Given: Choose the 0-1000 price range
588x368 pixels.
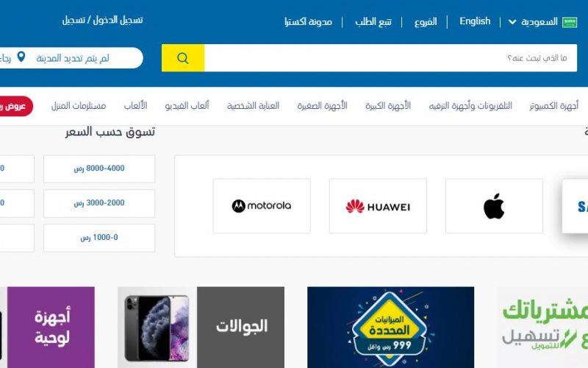Looking at the screenshot, I should pyautogui.click(x=99, y=238).
